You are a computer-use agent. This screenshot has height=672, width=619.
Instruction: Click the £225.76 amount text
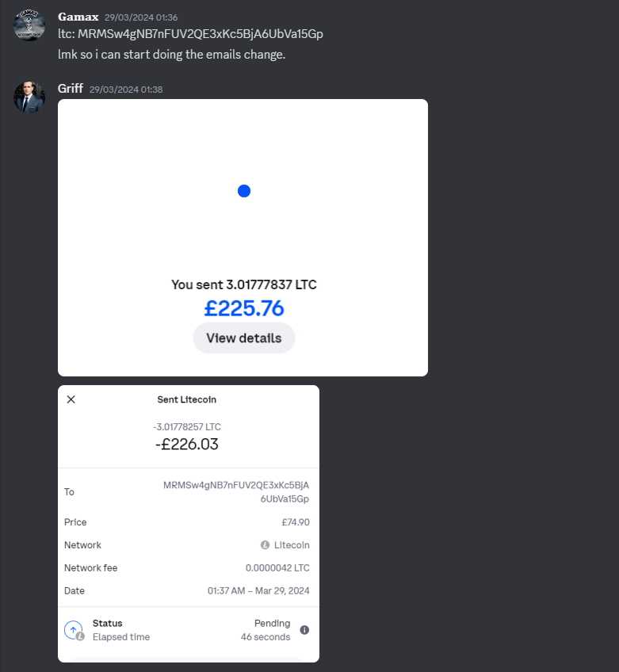click(244, 308)
